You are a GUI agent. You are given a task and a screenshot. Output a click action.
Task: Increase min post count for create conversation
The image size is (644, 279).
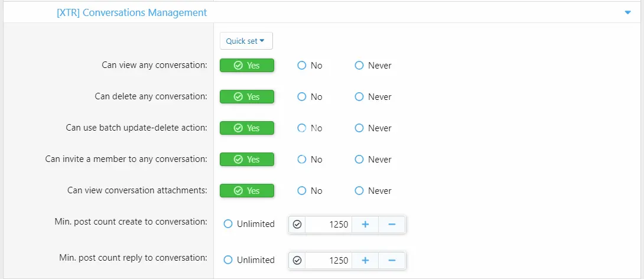[x=365, y=225]
